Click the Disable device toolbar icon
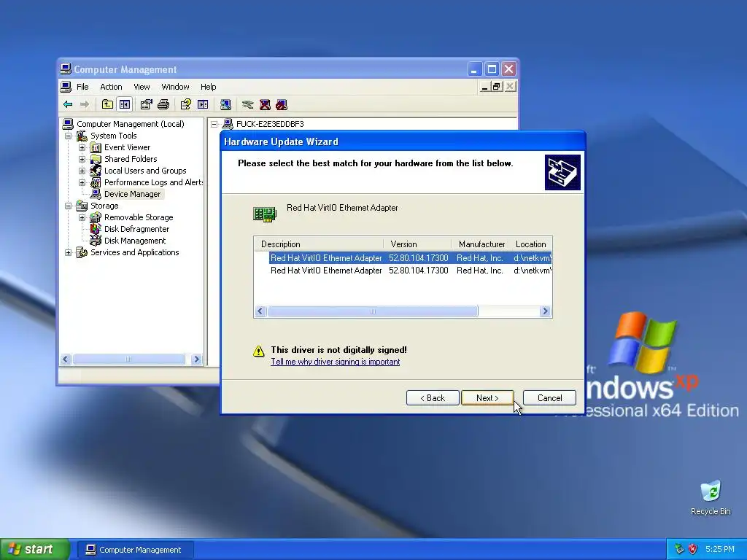This screenshot has height=560, width=747. (282, 104)
